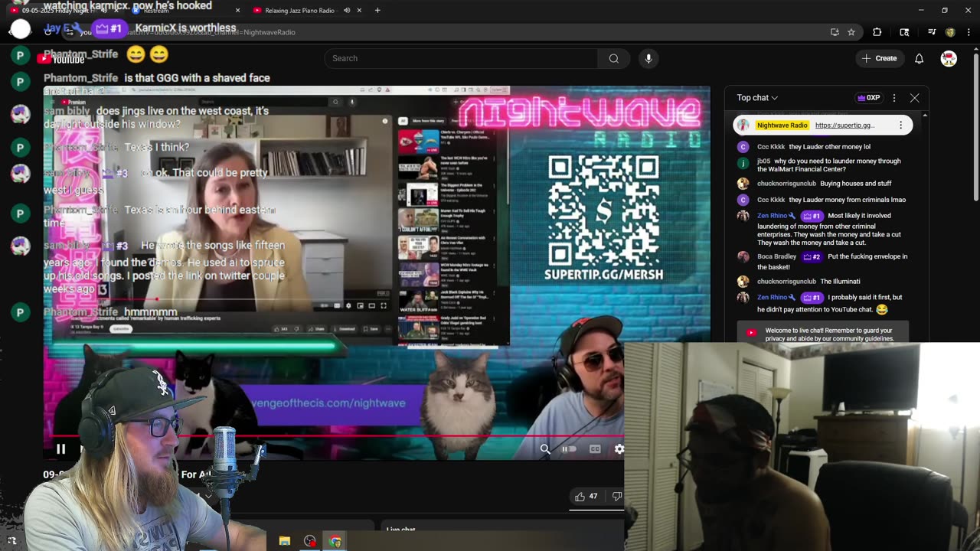Image resolution: width=980 pixels, height=551 pixels.
Task: Pause the video playback
Action: 61,449
